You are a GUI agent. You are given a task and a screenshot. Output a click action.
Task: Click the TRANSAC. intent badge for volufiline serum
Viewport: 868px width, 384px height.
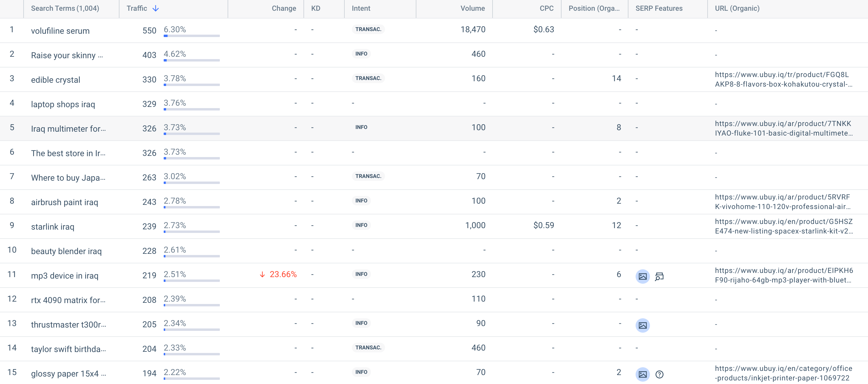pyautogui.click(x=368, y=29)
